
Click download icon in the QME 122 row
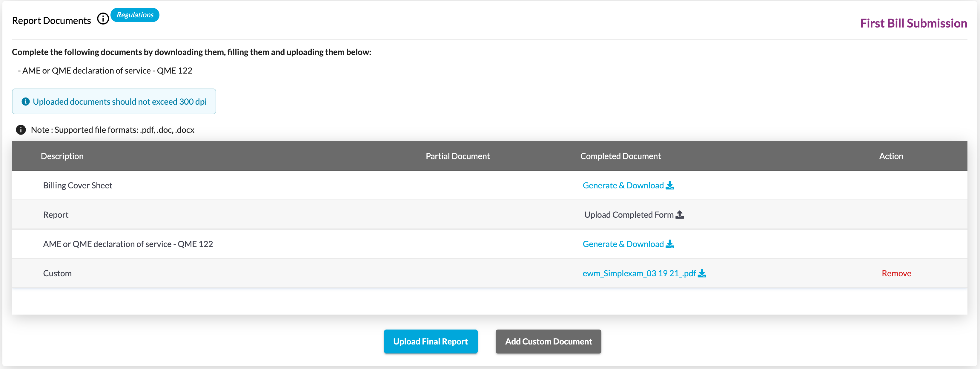coord(669,244)
